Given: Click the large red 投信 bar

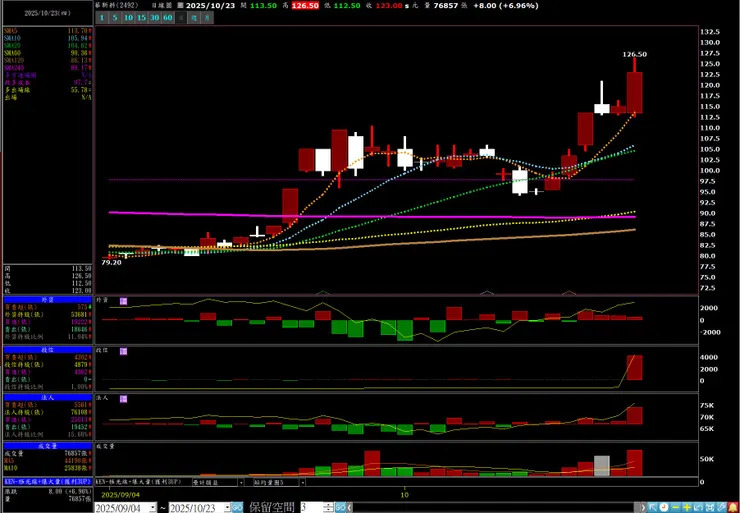Looking at the screenshot, I should tap(634, 367).
